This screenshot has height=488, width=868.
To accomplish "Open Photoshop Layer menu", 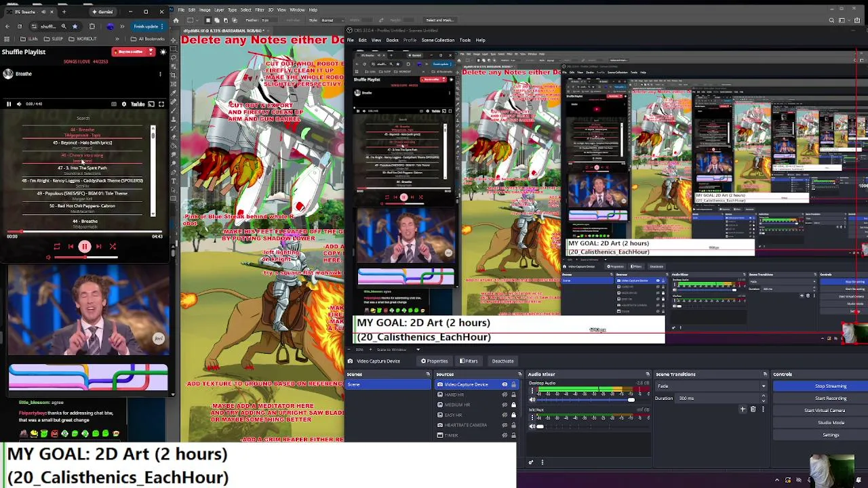I will [219, 9].
